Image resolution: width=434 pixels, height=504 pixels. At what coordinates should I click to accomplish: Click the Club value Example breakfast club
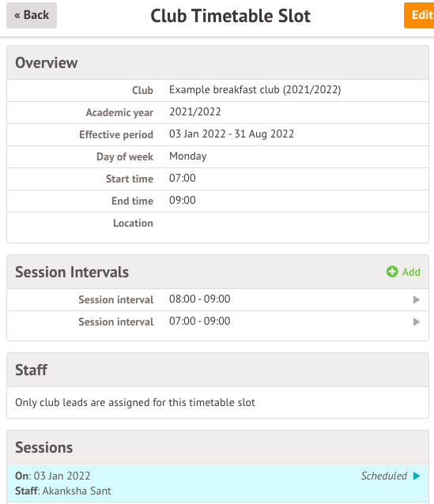point(255,90)
